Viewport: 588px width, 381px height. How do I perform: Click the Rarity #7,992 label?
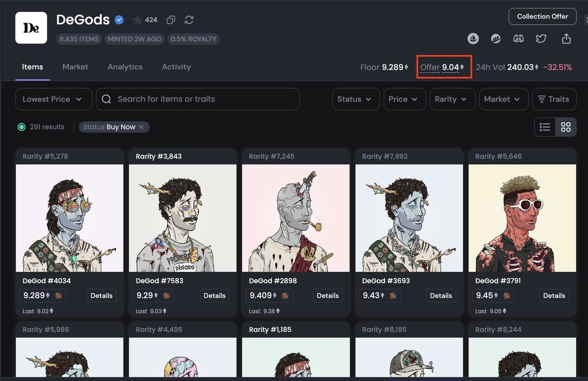pyautogui.click(x=385, y=156)
